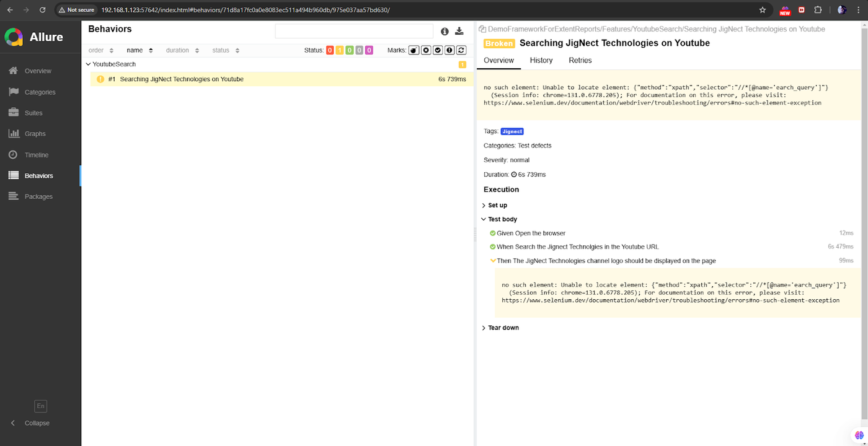This screenshot has width=868, height=446.
Task: Open the Timeline clock section
Action: pos(40,155)
